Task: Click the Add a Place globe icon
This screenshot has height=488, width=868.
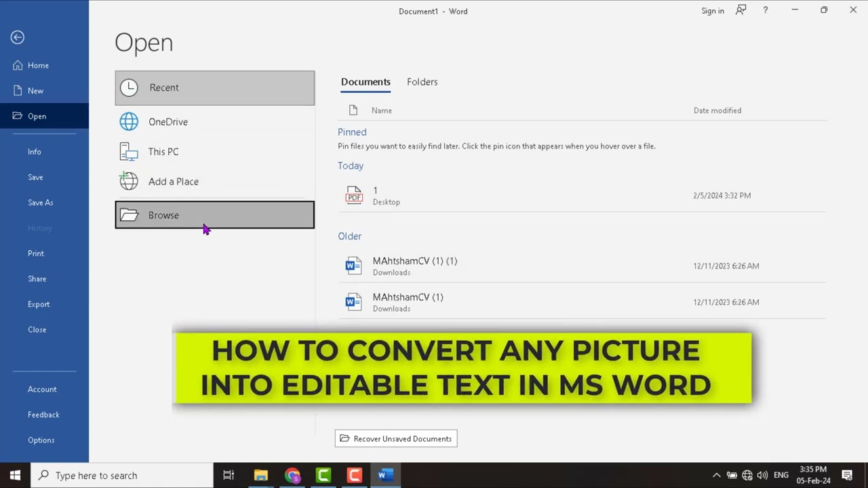Action: (x=129, y=181)
